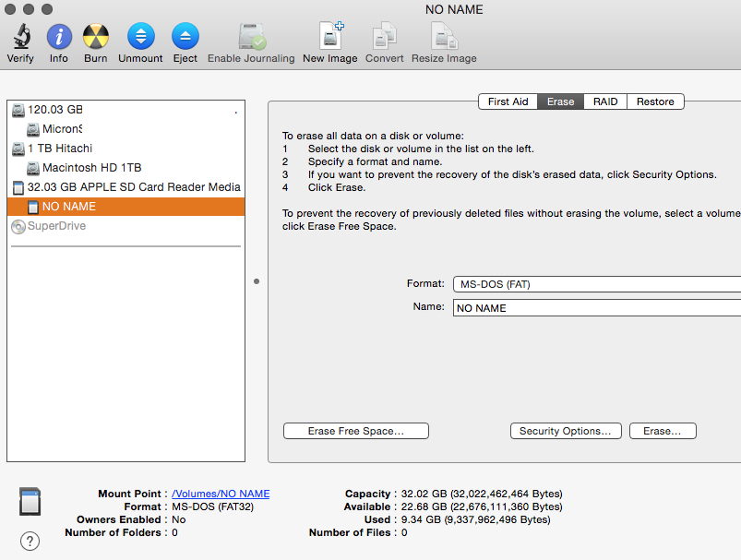Screen dimensions: 741x560
Task: Switch to the Erase tab
Action: coord(560,101)
